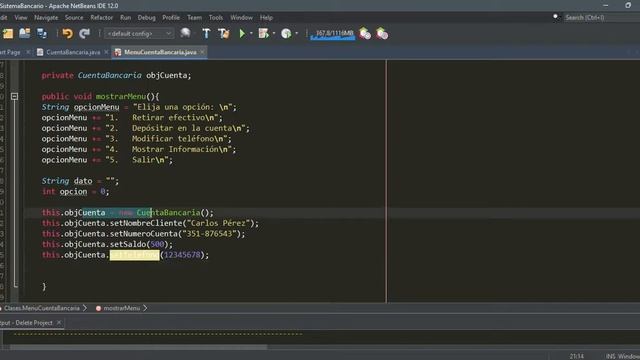
Task: Open the Run menu
Action: 125,18
